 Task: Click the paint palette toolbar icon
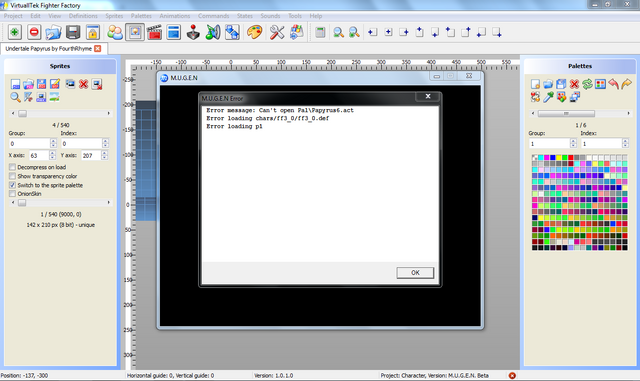[254, 32]
